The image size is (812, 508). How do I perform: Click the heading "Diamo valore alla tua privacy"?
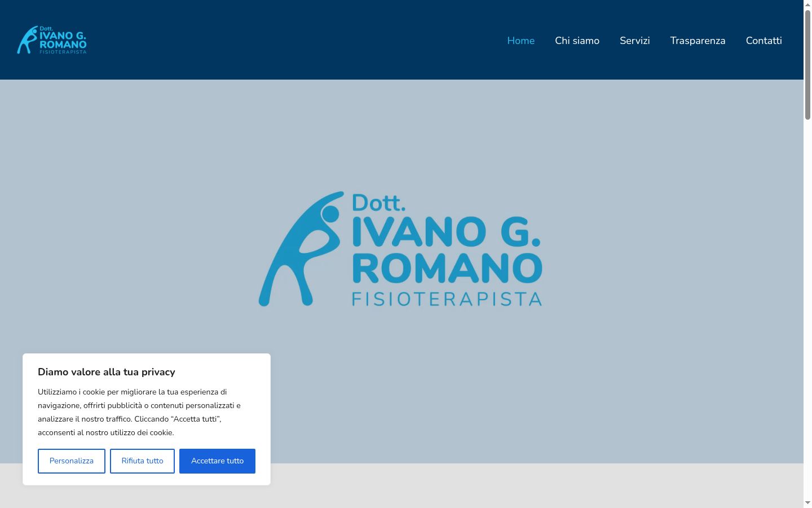(107, 372)
